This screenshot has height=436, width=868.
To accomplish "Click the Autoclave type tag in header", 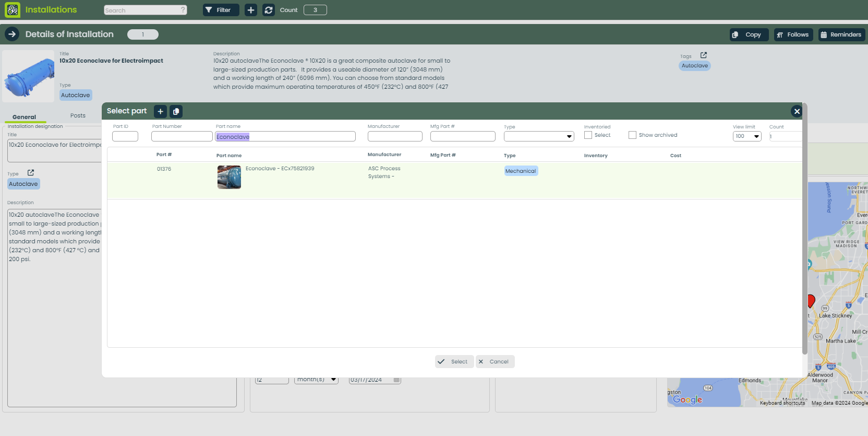I will point(76,95).
